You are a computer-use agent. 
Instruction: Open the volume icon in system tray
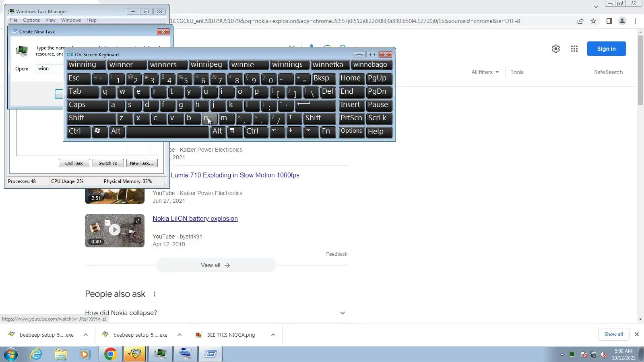[x=603, y=354]
